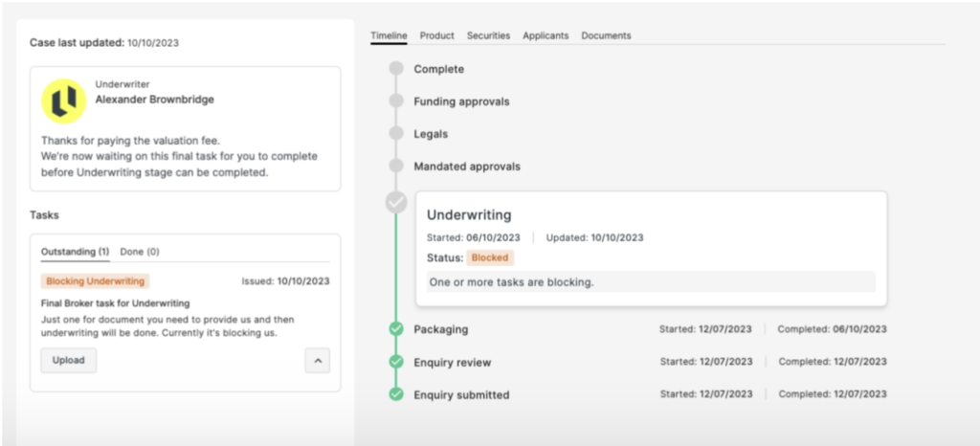980x446 pixels.
Task: Select the grey Complete stage marker
Action: pyautogui.click(x=396, y=69)
